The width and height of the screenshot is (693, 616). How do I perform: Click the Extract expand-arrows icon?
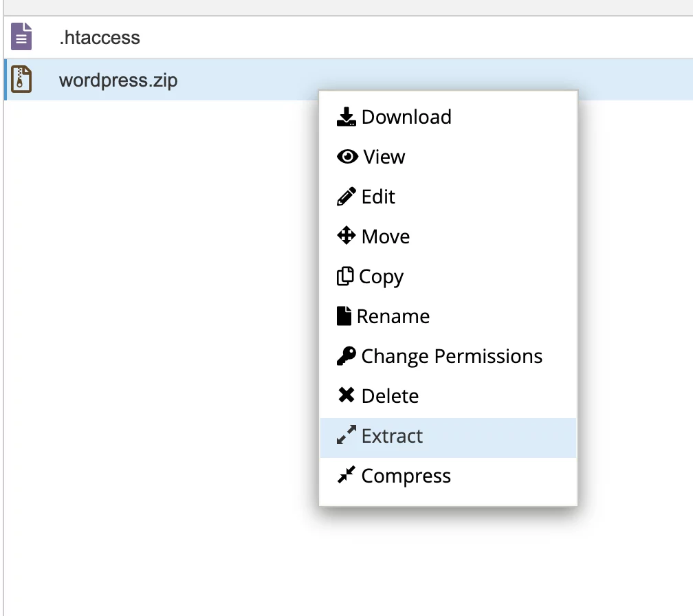346,434
